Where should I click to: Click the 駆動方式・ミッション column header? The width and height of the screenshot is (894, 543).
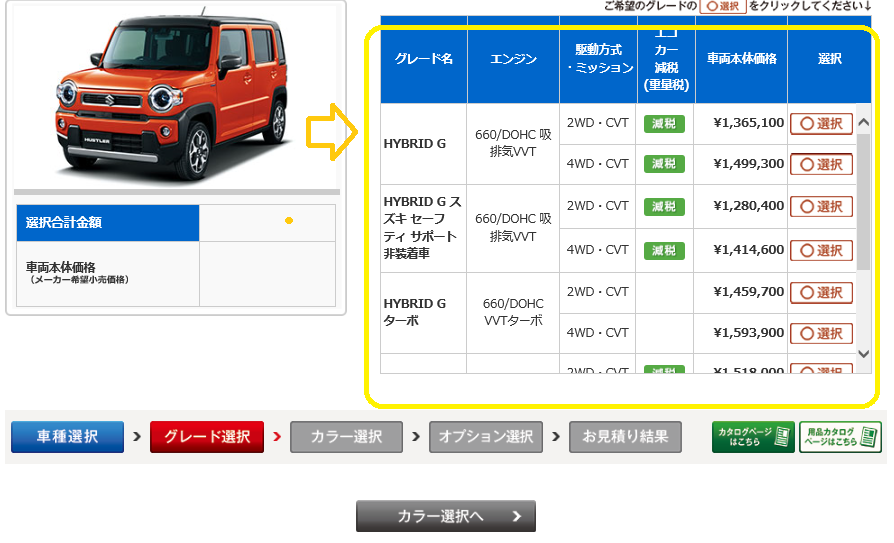[x=599, y=59]
